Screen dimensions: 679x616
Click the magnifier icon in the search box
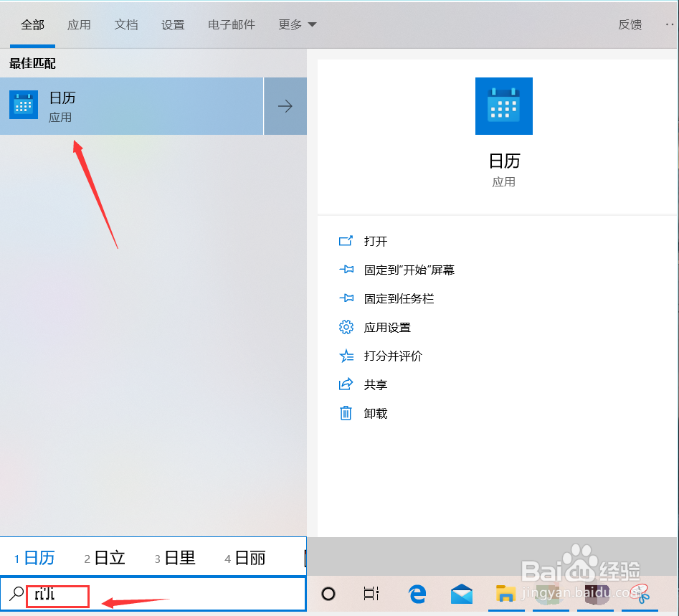tap(16, 594)
